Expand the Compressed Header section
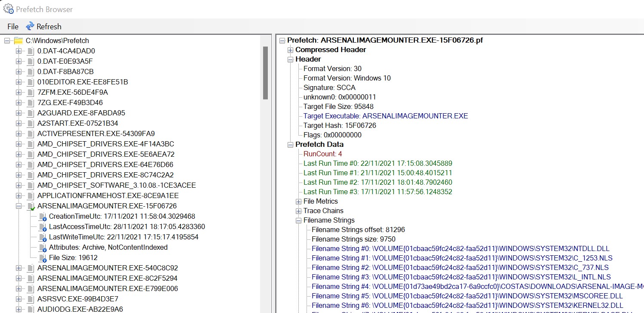Image resolution: width=644 pixels, height=313 pixels. click(291, 50)
